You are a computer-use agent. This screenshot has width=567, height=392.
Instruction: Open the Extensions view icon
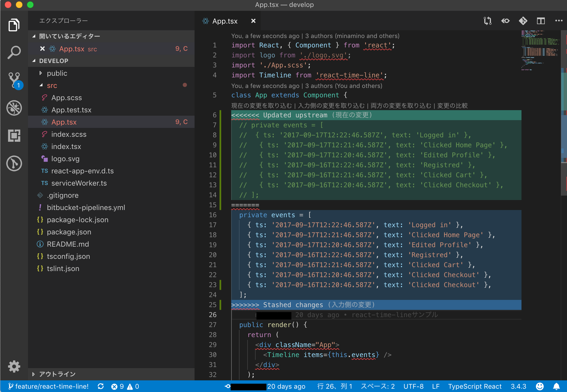click(x=14, y=136)
